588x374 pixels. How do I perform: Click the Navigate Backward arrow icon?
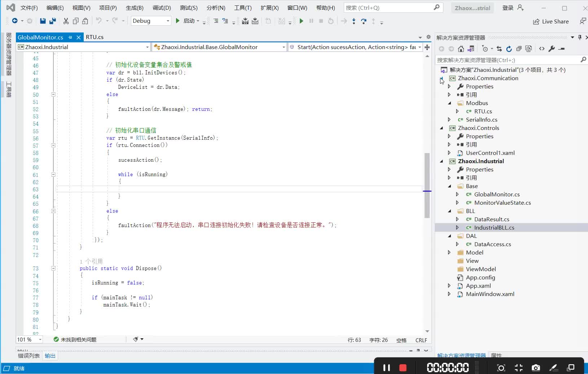[x=15, y=21]
